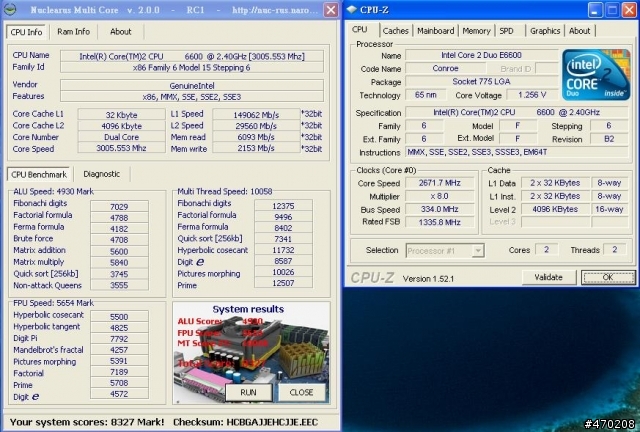Click the Checksum text in status bar

245,422
